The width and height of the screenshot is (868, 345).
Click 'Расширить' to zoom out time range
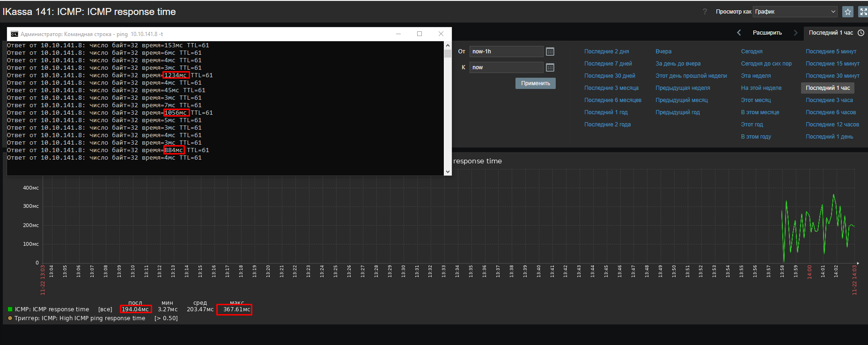pos(767,33)
